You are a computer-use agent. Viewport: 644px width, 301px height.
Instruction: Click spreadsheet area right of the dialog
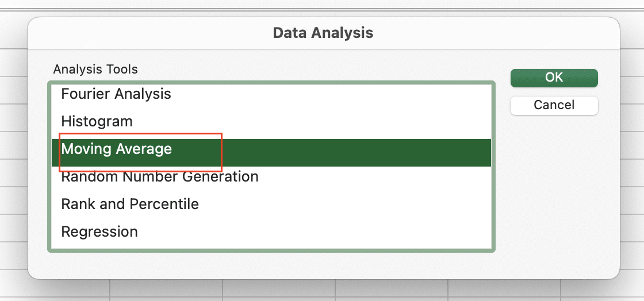[633, 164]
